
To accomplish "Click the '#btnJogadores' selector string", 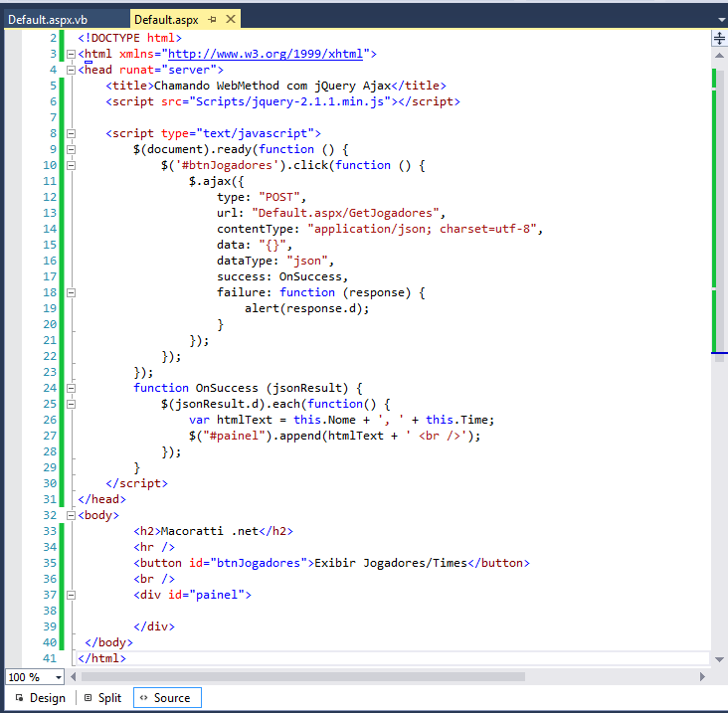I will [x=227, y=165].
